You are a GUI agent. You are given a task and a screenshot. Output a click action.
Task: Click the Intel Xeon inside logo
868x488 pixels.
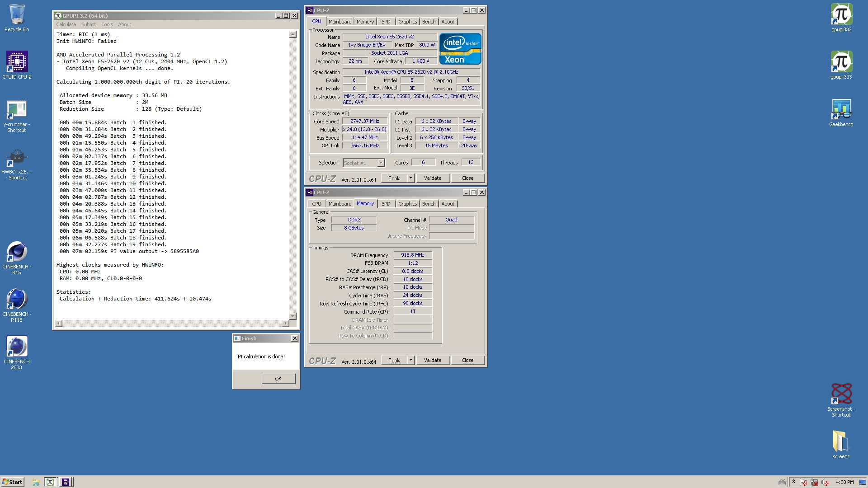460,48
